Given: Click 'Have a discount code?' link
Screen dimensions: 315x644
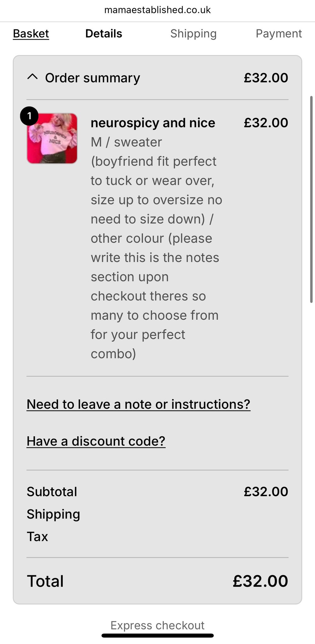Looking at the screenshot, I should [96, 441].
